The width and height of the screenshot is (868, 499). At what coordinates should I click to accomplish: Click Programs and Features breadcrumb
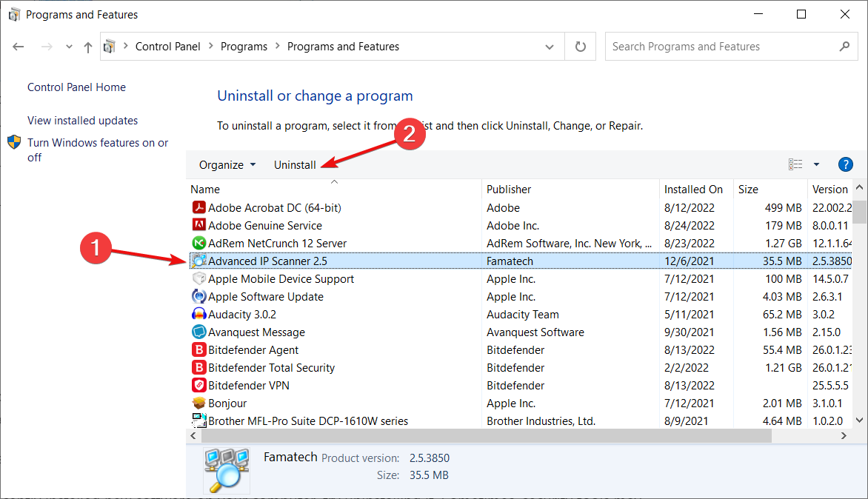343,47
